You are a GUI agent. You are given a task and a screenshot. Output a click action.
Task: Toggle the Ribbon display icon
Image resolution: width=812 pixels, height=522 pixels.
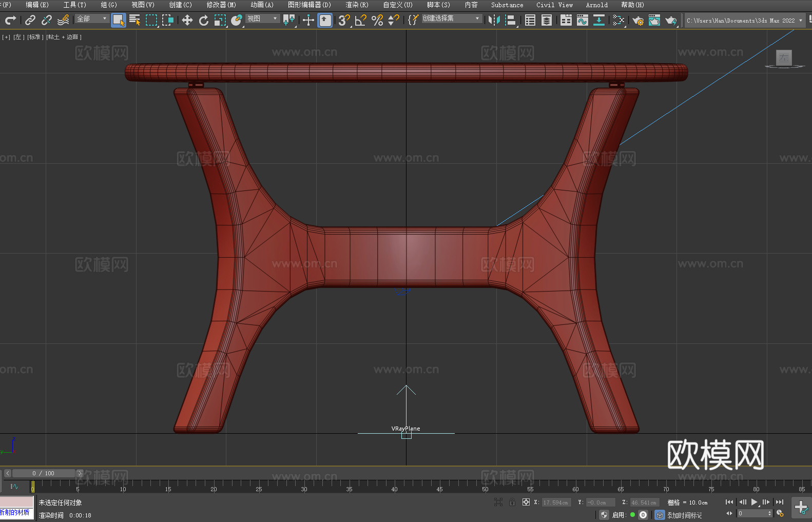tap(566, 20)
